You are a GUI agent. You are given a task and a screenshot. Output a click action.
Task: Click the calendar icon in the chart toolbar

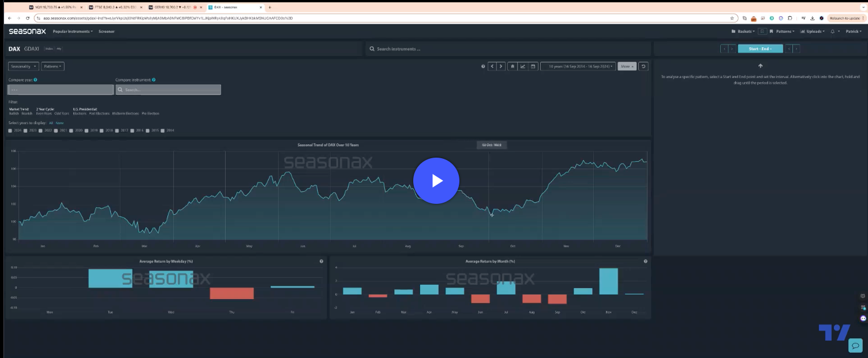click(x=534, y=66)
